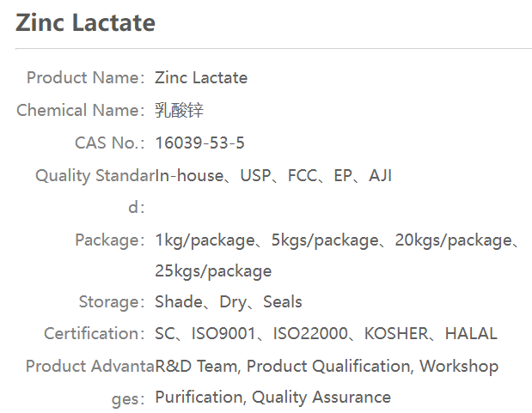This screenshot has width=532, height=413.
Task: Click the Zinc Lactate page heading
Action: coord(85,23)
